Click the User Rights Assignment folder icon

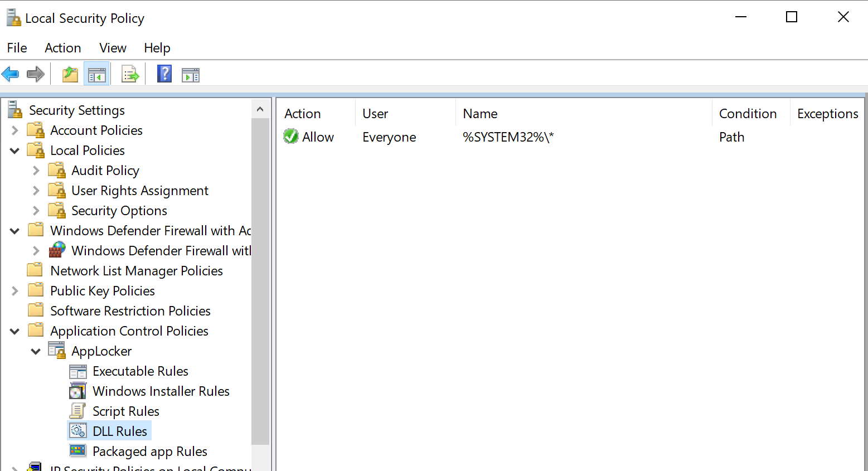click(57, 191)
